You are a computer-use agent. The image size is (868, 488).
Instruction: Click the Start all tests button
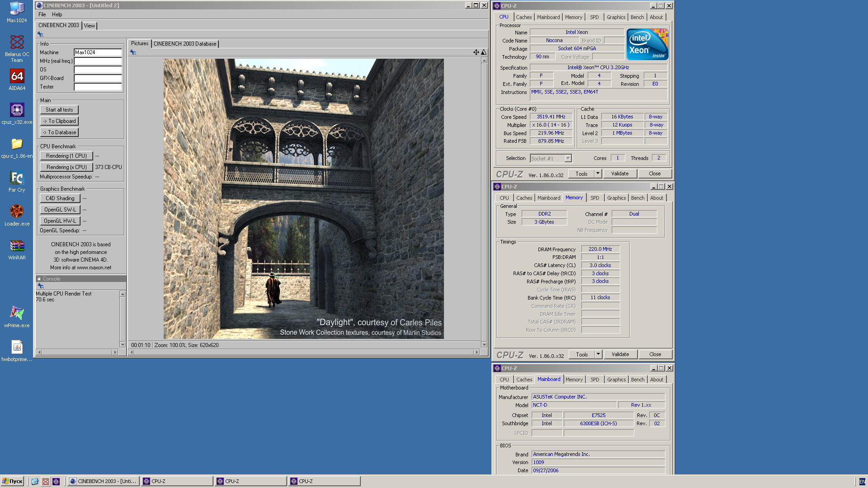(x=59, y=110)
